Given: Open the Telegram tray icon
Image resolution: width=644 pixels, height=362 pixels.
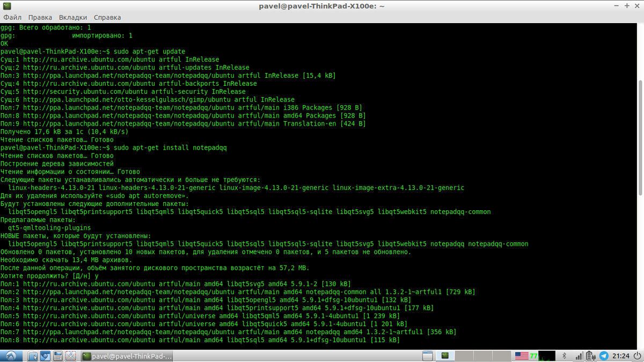Looking at the screenshot, I should tap(604, 356).
